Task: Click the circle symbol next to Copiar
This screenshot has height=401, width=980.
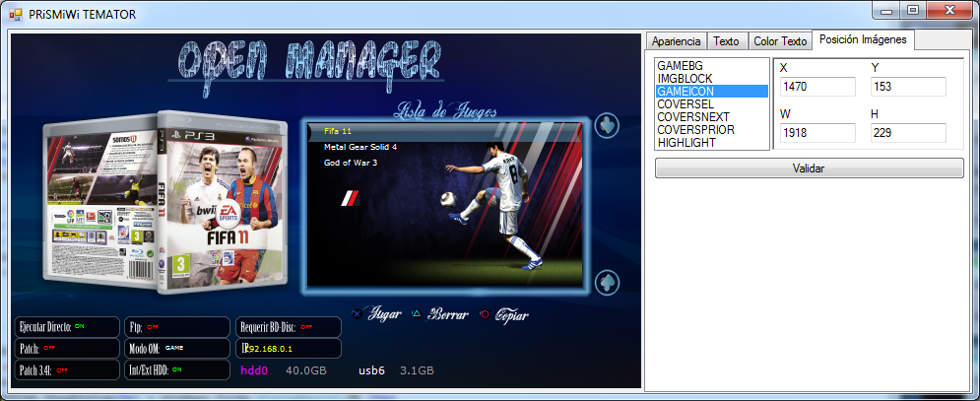Action: click(x=485, y=314)
